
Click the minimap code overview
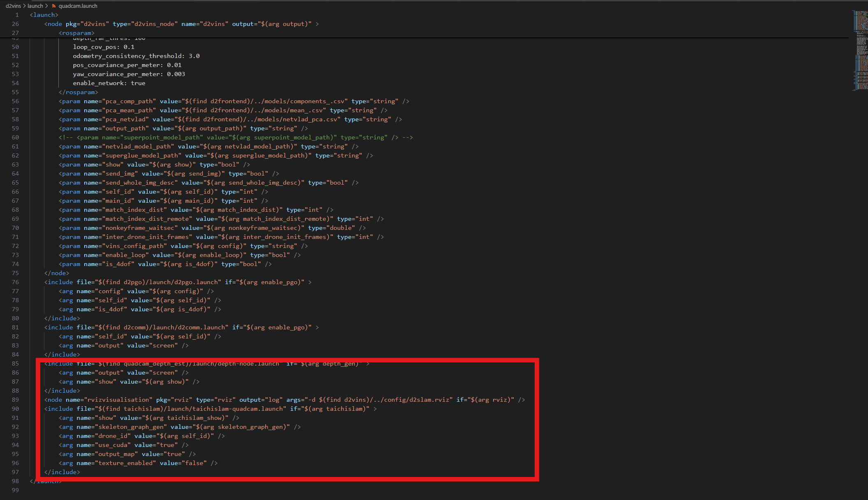click(860, 49)
